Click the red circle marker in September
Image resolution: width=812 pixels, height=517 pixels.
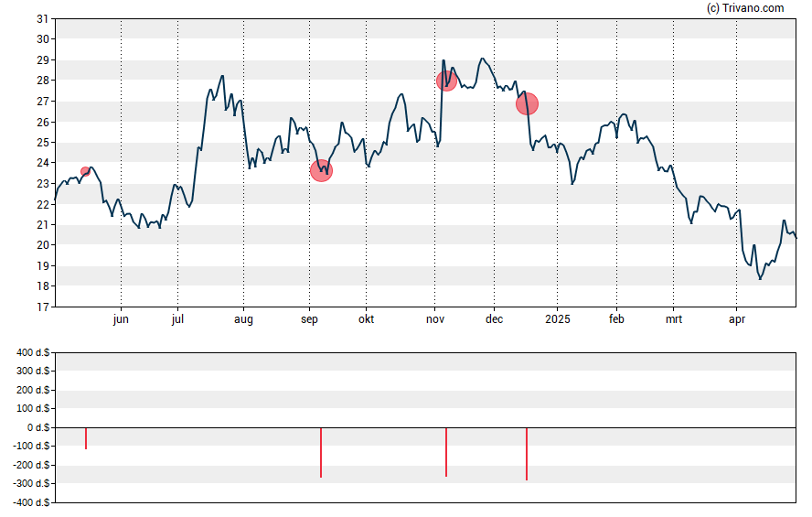321,170
